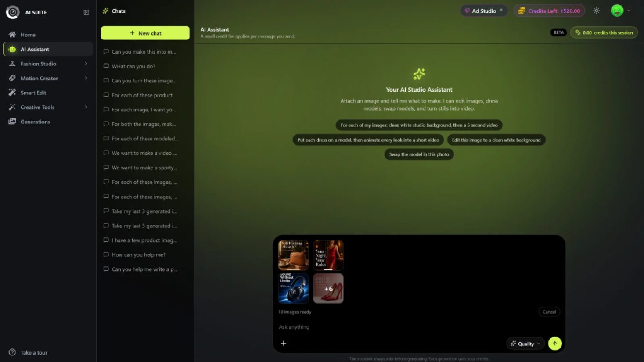Open the 'WHat can you do?' chat
The width and height of the screenshot is (644, 362).
[145, 66]
